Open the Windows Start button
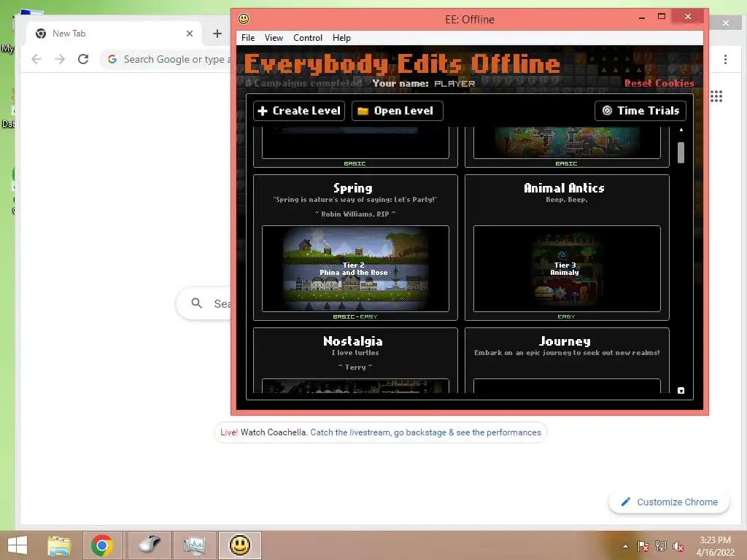The image size is (747, 560). (18, 545)
